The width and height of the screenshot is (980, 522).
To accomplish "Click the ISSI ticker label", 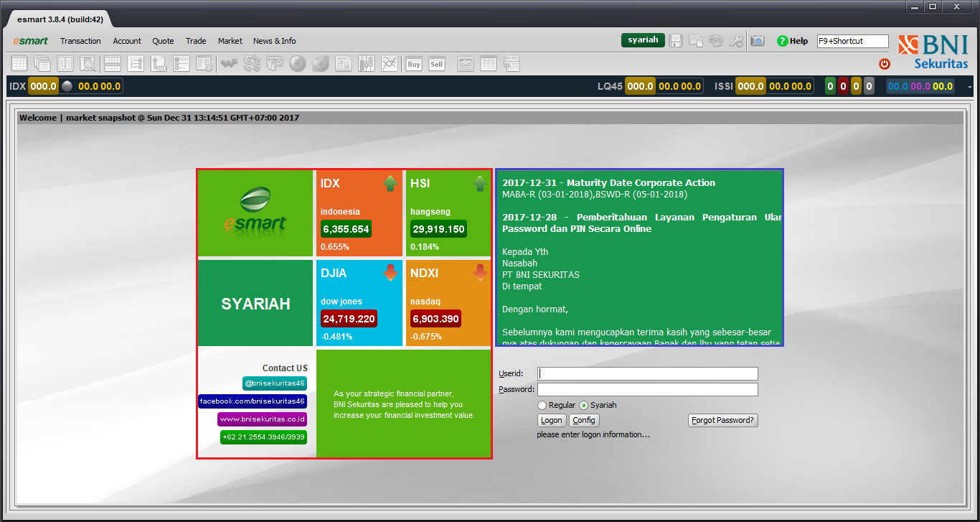I will point(723,86).
